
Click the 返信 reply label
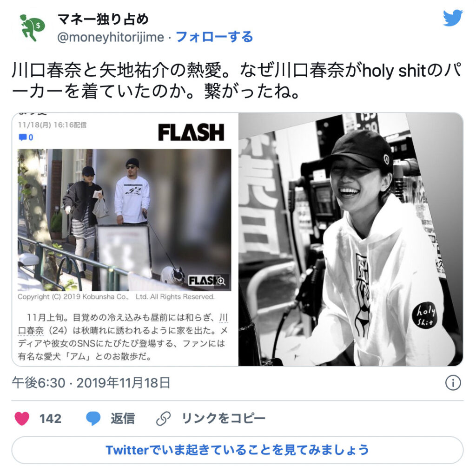click(123, 419)
